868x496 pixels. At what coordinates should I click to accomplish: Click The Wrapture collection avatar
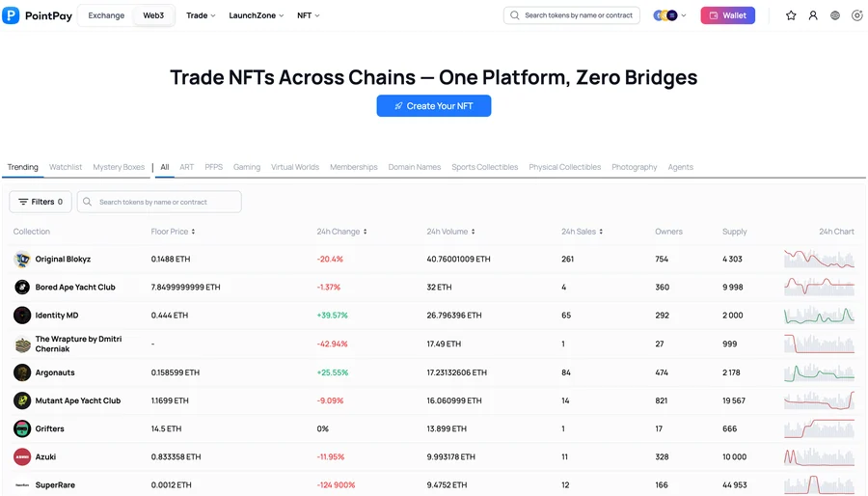point(22,344)
